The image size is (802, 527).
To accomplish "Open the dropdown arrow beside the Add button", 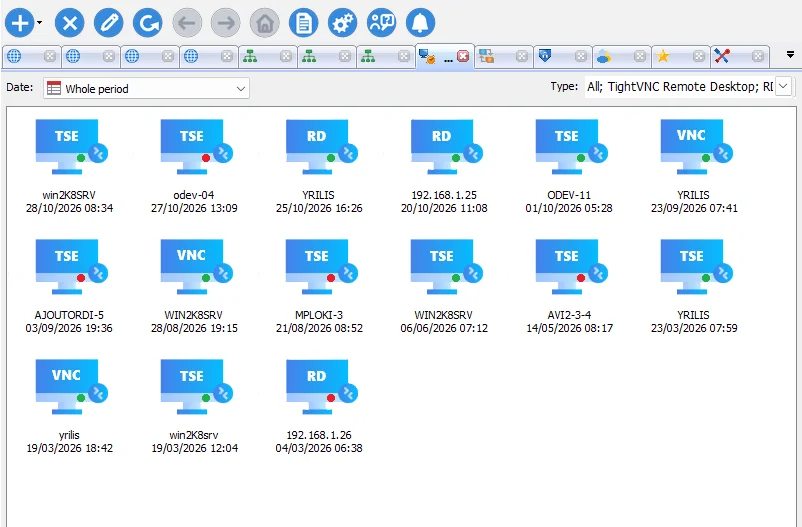I will click(39, 23).
